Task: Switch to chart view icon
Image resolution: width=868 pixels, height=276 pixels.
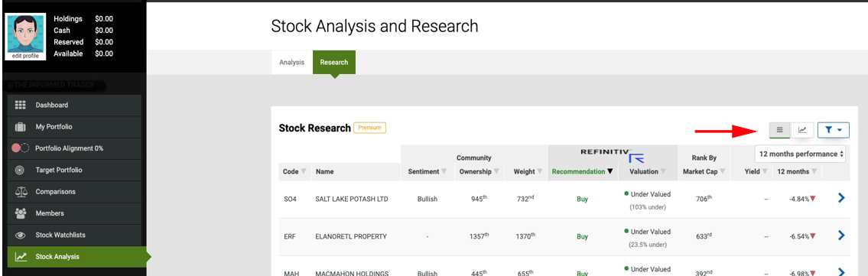Action: tap(802, 130)
